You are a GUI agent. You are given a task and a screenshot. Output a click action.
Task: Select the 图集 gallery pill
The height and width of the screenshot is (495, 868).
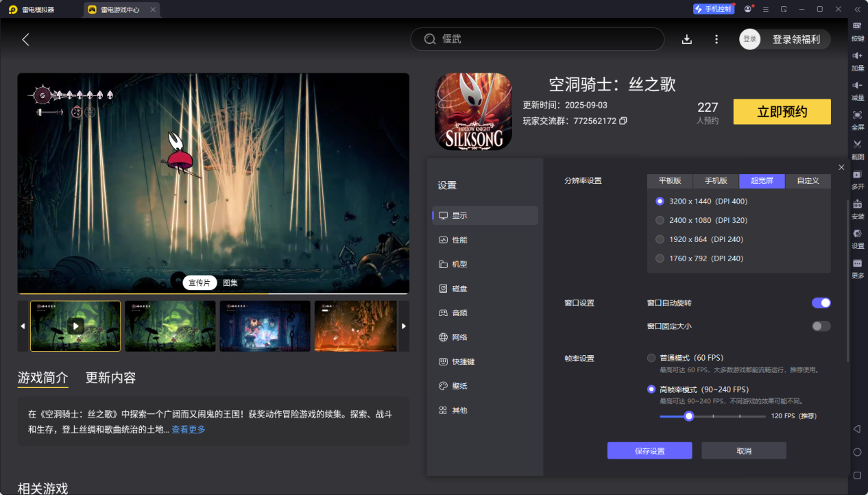coord(230,282)
